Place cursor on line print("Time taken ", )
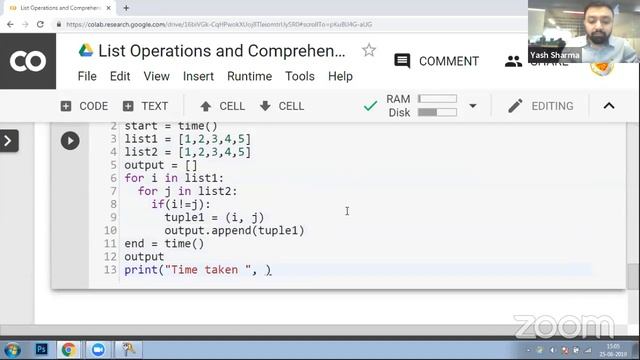The height and width of the screenshot is (360, 640). (198, 270)
